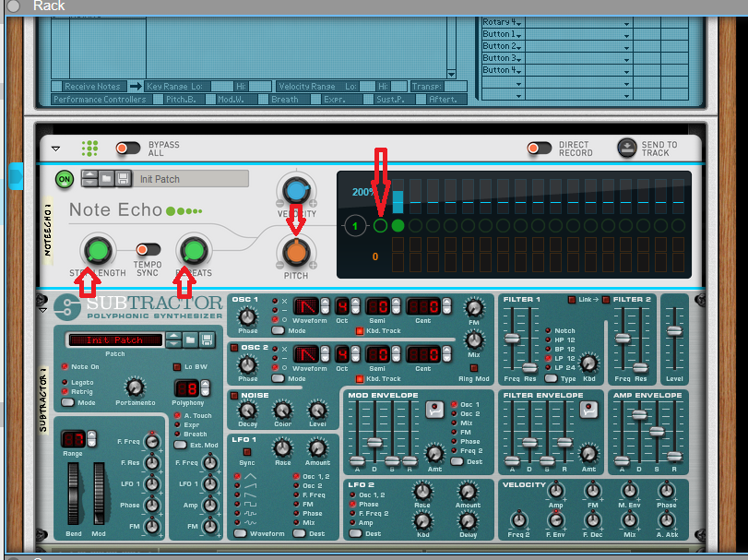This screenshot has width=748, height=560.
Task: Invert Filter Envelope with invert button
Action: click(588, 410)
